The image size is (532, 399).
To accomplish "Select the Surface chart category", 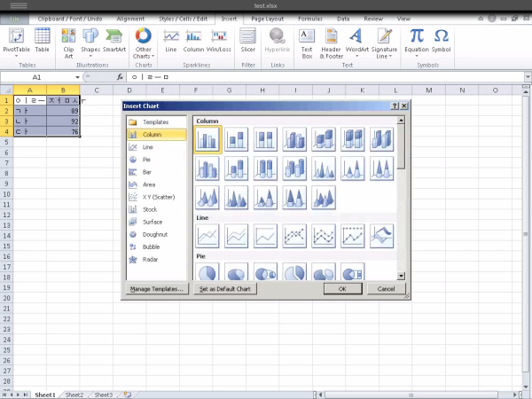I will click(156, 223).
